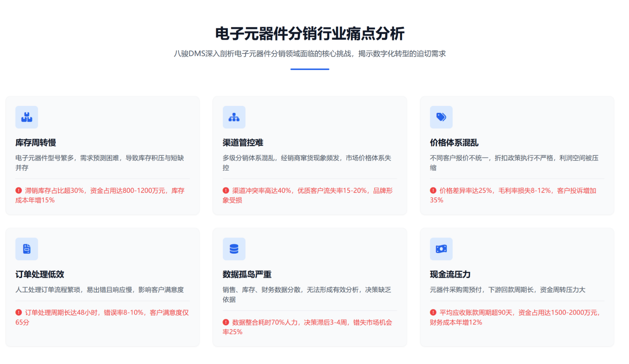Click the red alert icon in 数据孤岛严重 card
629x364 pixels.
tap(225, 322)
